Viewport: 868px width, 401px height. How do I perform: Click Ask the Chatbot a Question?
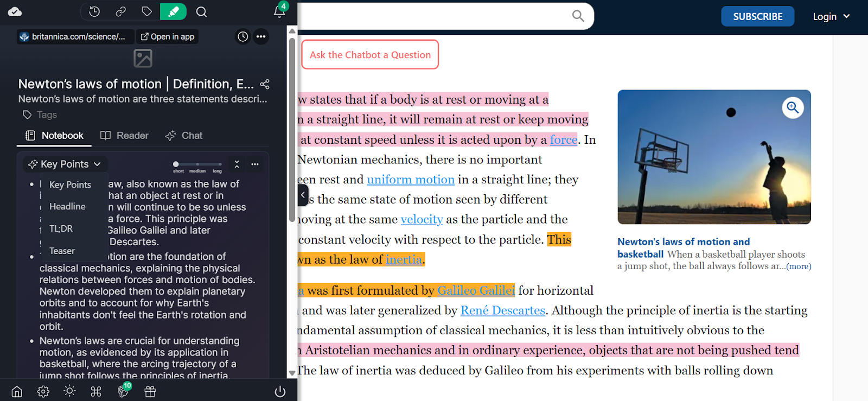point(370,55)
